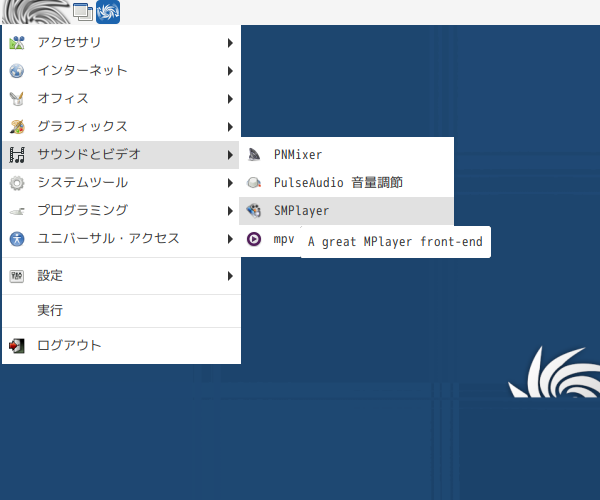Open the グラフィックス menu category

pyautogui.click(x=121, y=127)
